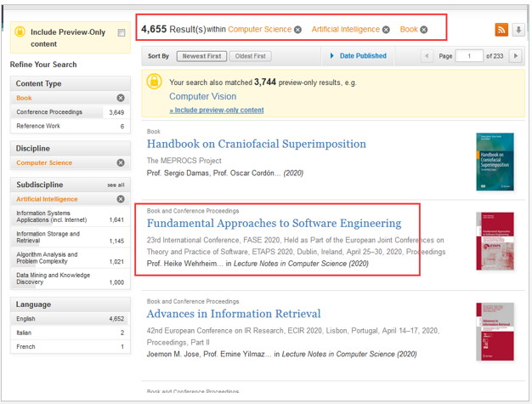Screen dimensions: 532x404
Task: Click the 4,655 Result(s) count text
Action: [x=173, y=30]
